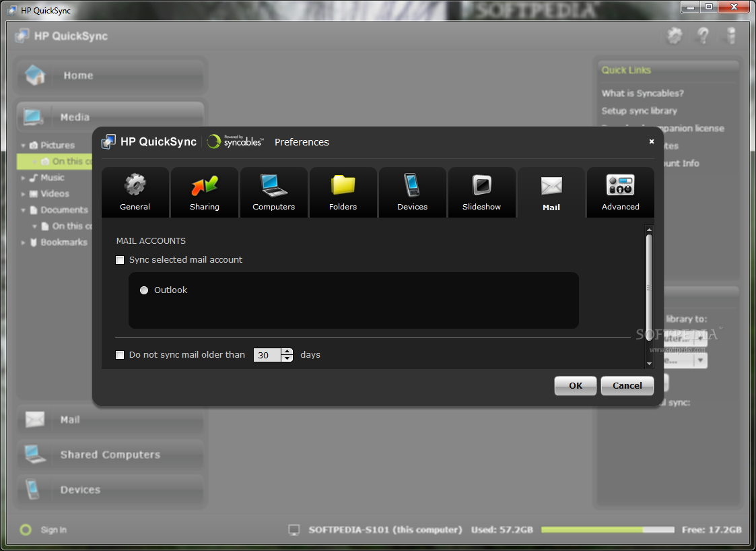
Task: Switch to the Slideshow preferences tab
Action: 481,193
